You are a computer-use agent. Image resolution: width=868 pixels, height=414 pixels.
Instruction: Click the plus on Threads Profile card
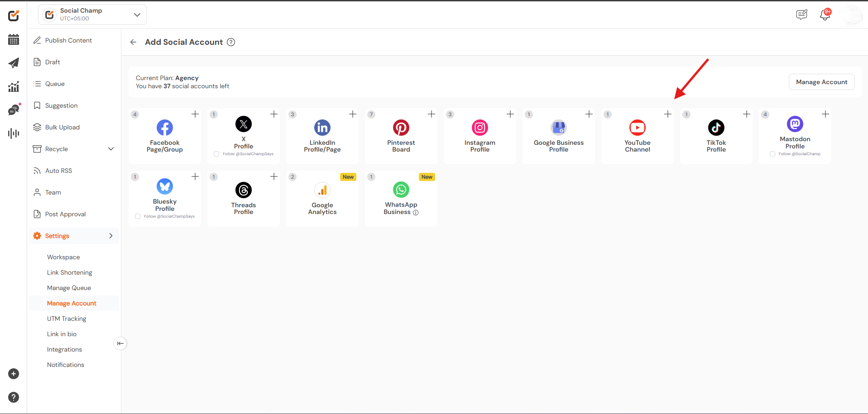click(274, 176)
